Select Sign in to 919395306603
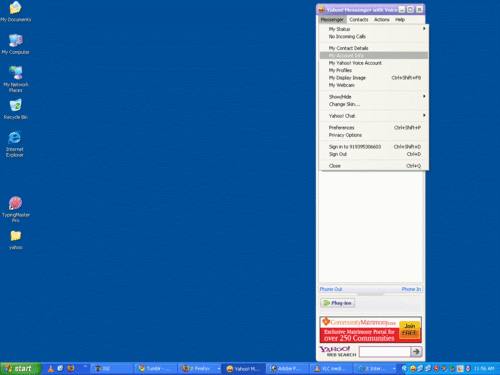The width and height of the screenshot is (500, 375). [374, 147]
